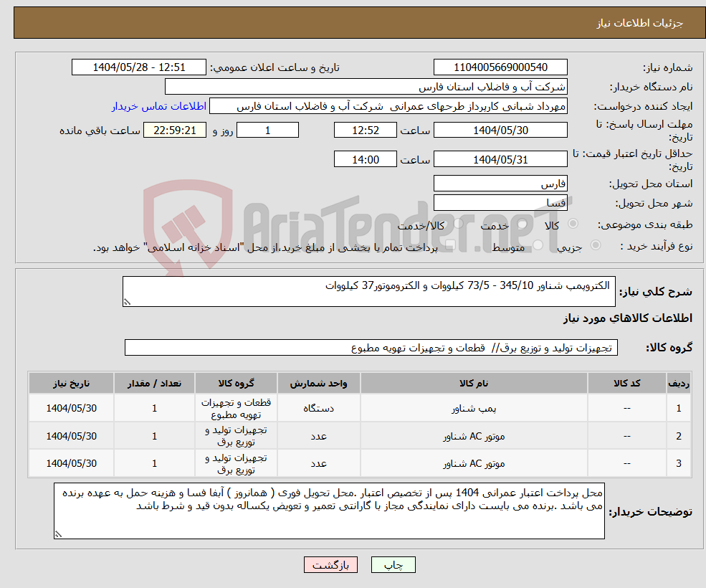Click the شماره نیاز number field
Image resolution: width=706 pixels, height=588 pixels.
tap(500, 67)
